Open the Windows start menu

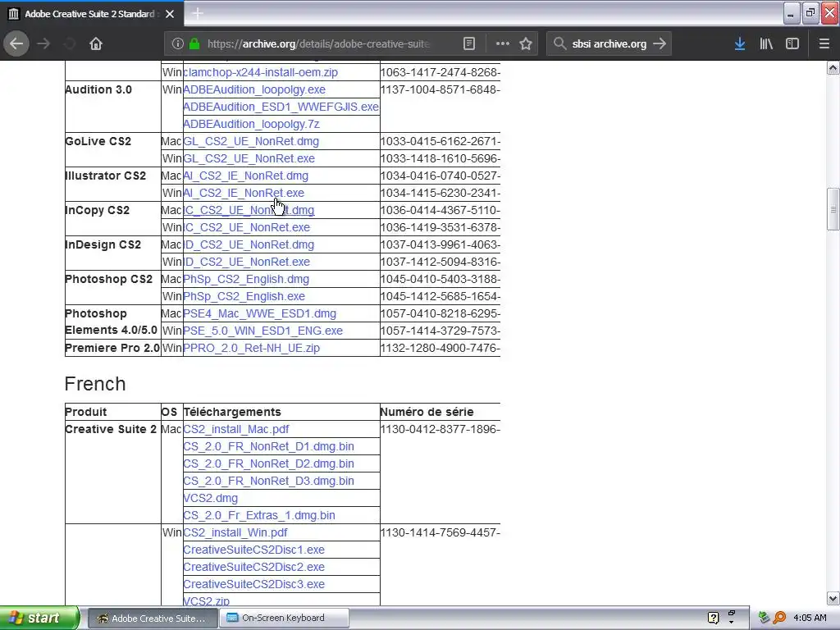pos(39,618)
